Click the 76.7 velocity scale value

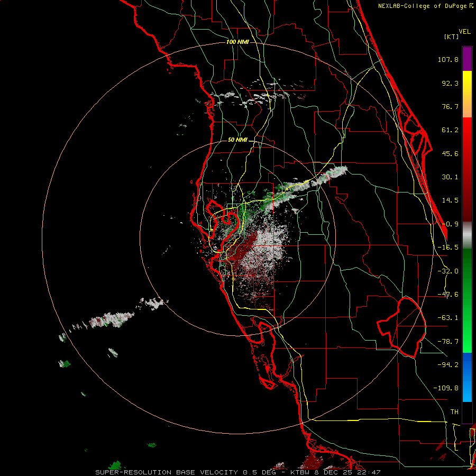450,106
